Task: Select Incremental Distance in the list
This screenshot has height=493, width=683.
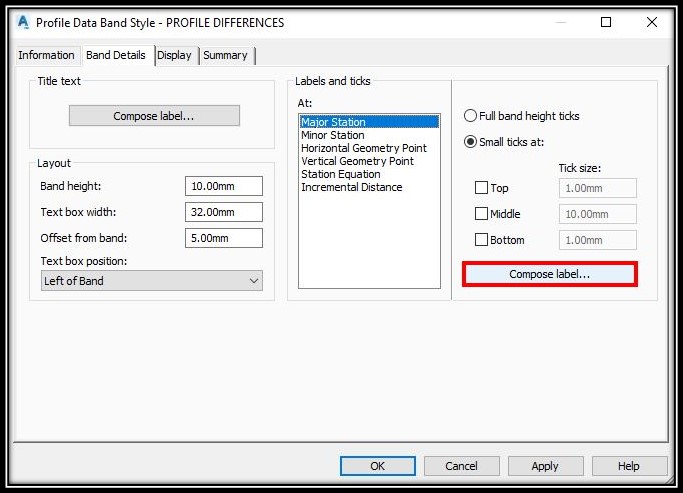Action: (x=369, y=187)
